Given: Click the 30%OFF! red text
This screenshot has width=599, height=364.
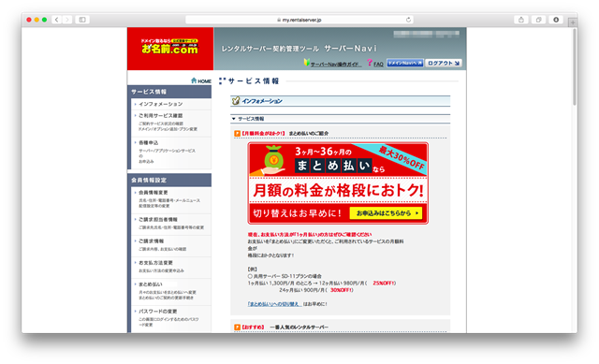Looking at the screenshot, I should coord(341,290).
